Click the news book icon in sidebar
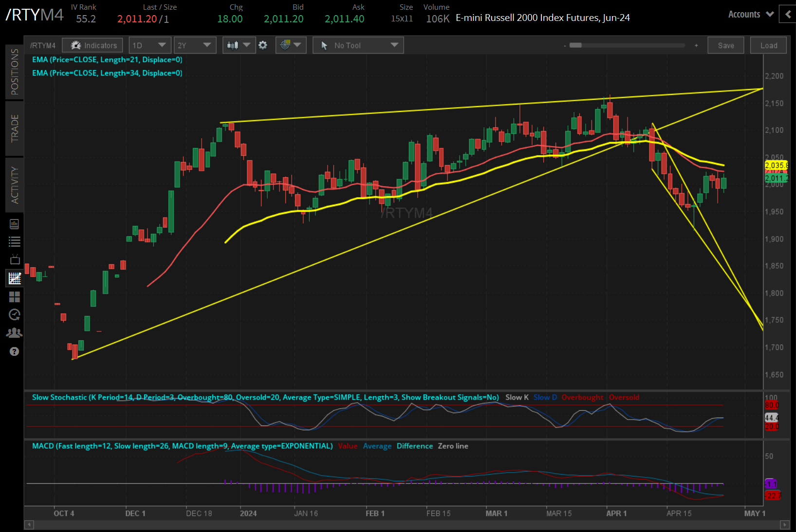Viewport: 796px width, 532px height. (15, 224)
